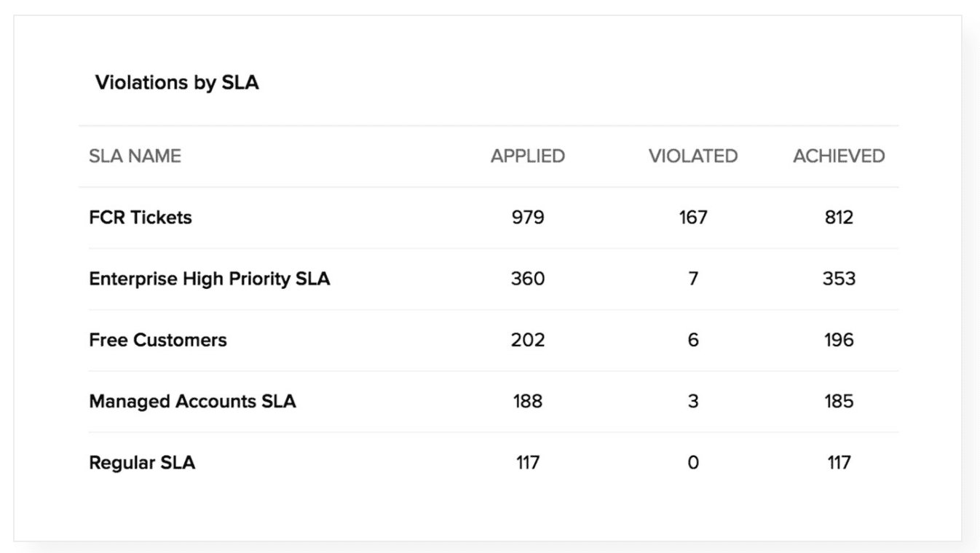Click Enterprise High Priority applied value 360
The width and height of the screenshot is (980, 553).
(x=528, y=279)
